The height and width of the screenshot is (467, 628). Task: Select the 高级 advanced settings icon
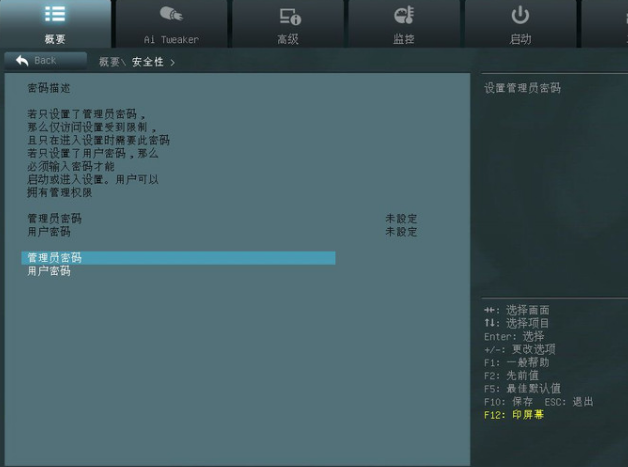pos(289,15)
